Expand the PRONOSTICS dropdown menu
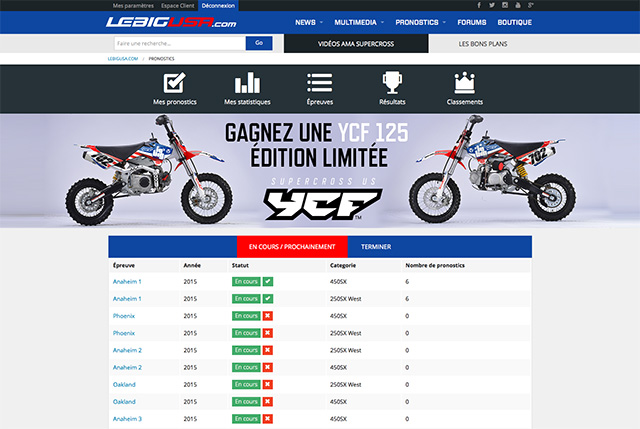This screenshot has height=429, width=640. [x=420, y=22]
